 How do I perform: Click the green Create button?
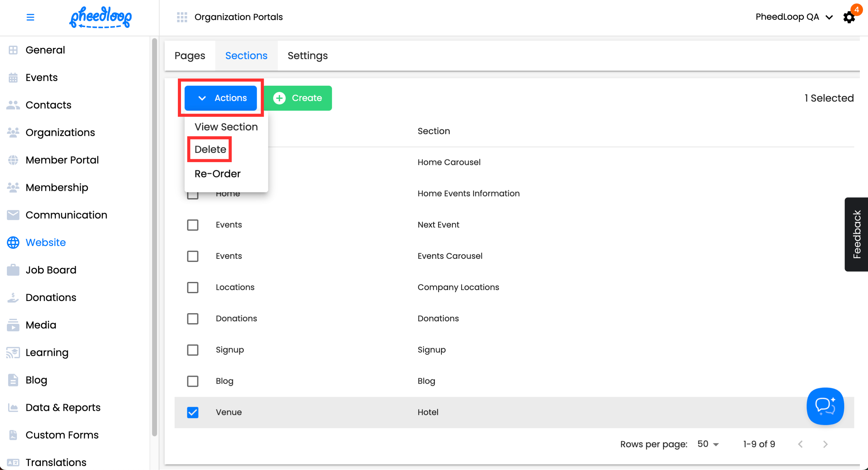(x=297, y=98)
